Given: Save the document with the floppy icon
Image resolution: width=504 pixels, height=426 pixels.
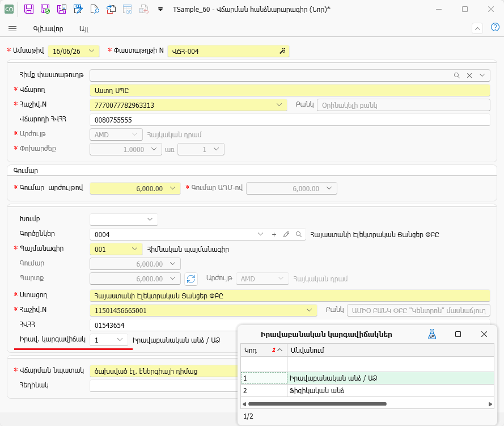Looking at the screenshot, I should [29, 9].
